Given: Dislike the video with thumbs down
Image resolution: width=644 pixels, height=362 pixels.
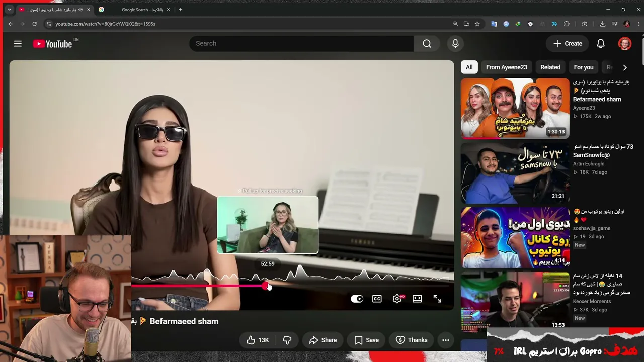Looking at the screenshot, I should click(x=287, y=340).
